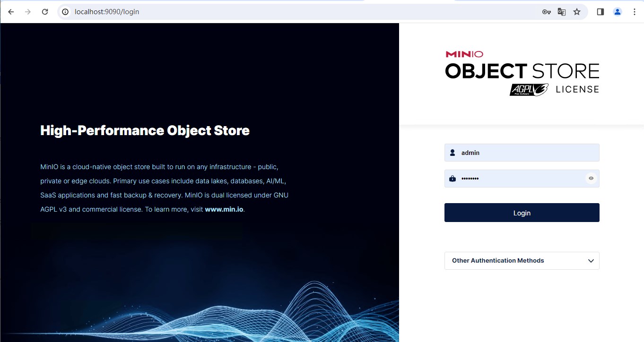Focus the username field containing admin
Viewport: 644px width, 342px height.
(522, 153)
